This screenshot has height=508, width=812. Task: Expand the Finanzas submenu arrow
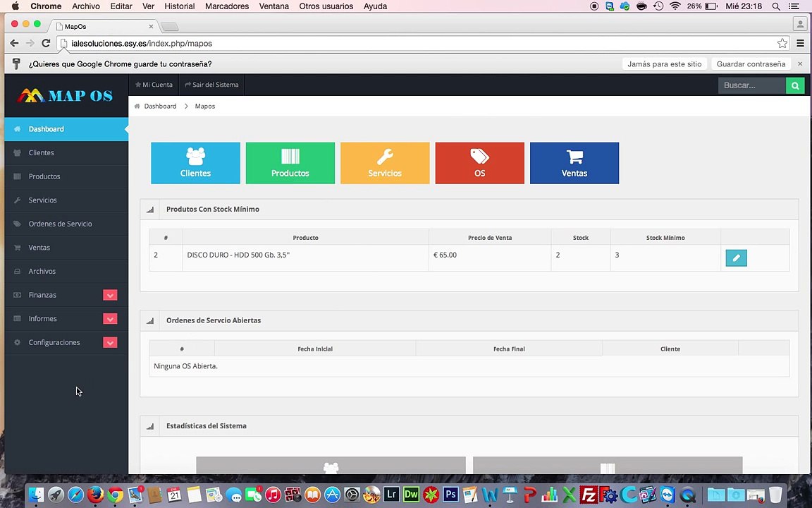pyautogui.click(x=110, y=295)
